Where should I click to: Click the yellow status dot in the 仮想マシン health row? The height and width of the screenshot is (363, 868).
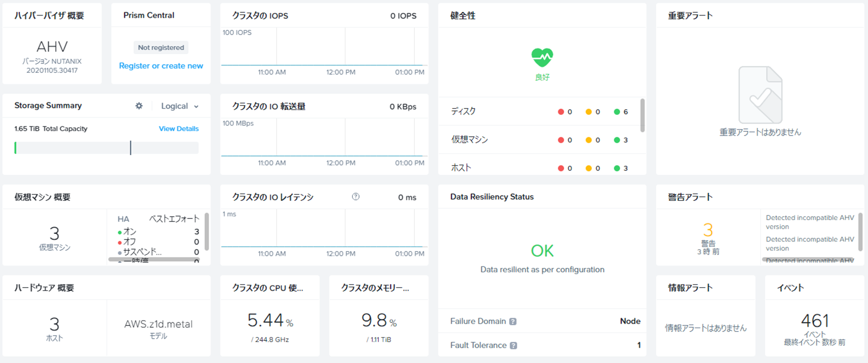(589, 140)
